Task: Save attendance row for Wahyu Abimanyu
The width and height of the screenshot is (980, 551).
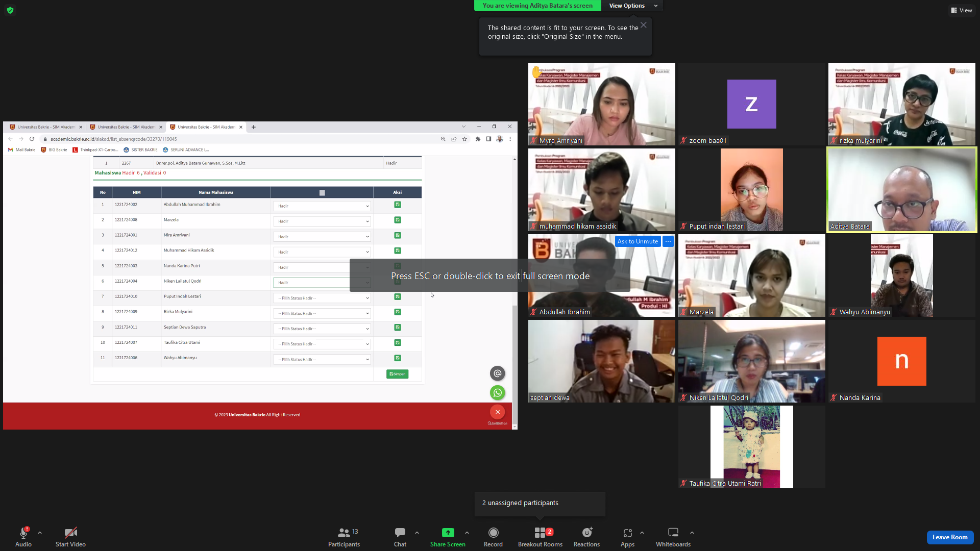Action: coord(398,358)
